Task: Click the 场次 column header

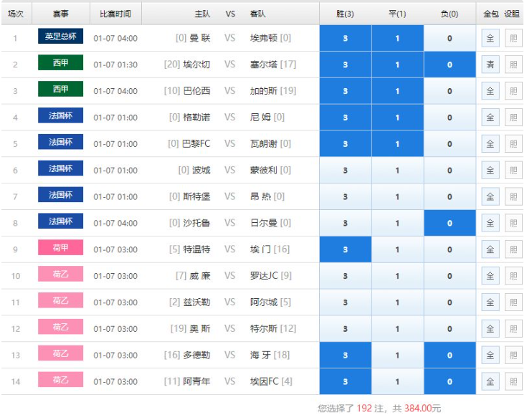Action: pos(16,14)
